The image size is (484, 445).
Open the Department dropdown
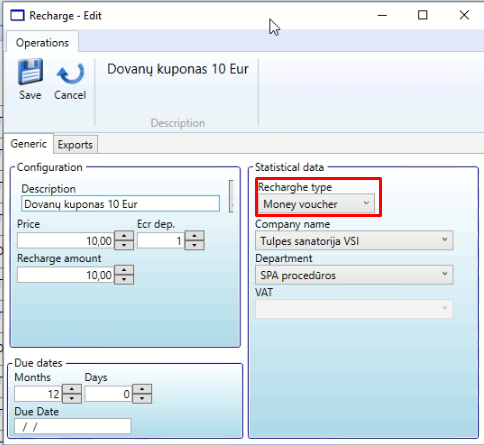[x=354, y=275]
